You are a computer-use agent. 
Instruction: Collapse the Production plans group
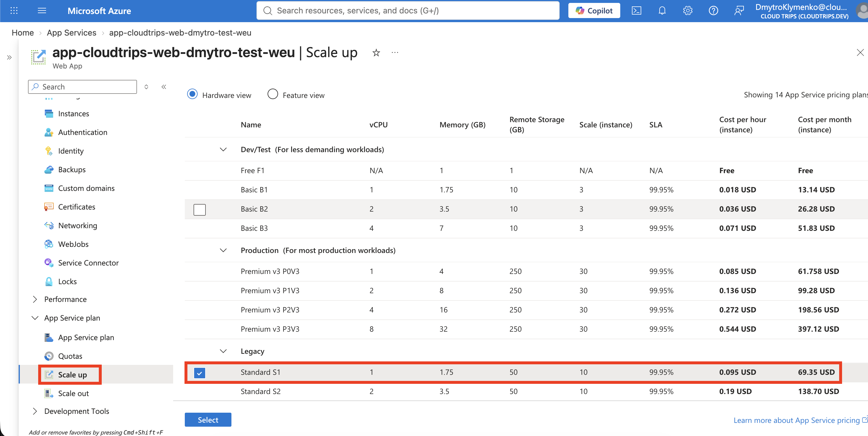tap(223, 250)
